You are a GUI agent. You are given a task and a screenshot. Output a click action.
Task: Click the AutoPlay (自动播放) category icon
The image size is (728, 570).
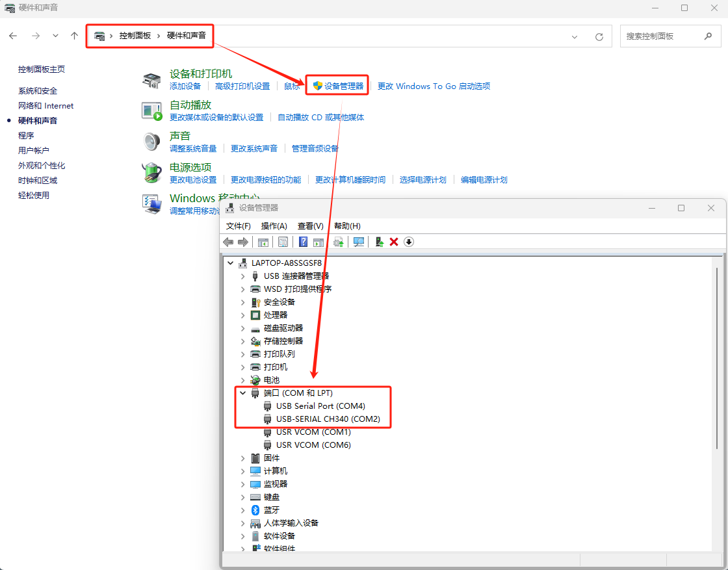[x=152, y=111]
